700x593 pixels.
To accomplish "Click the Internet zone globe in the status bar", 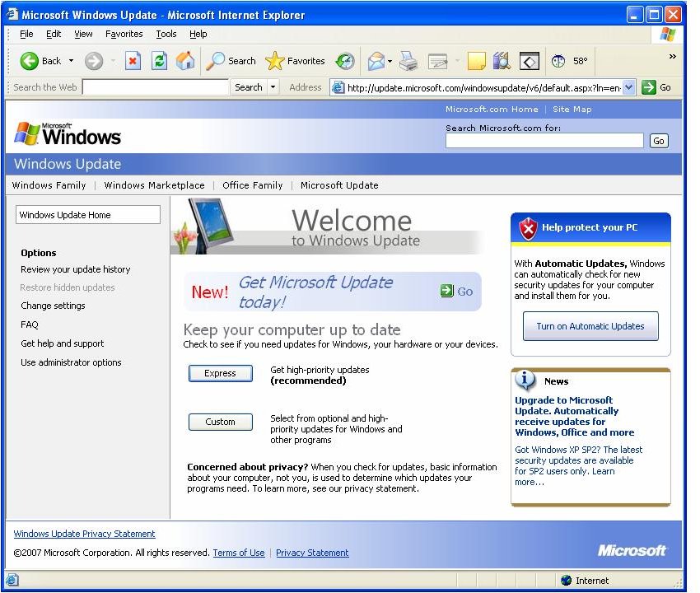I will tap(566, 580).
